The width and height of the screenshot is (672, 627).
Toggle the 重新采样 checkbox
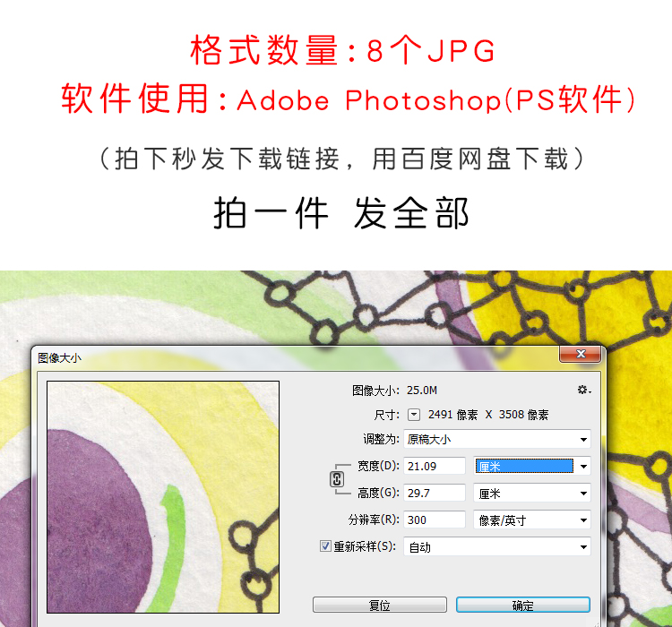[325, 546]
